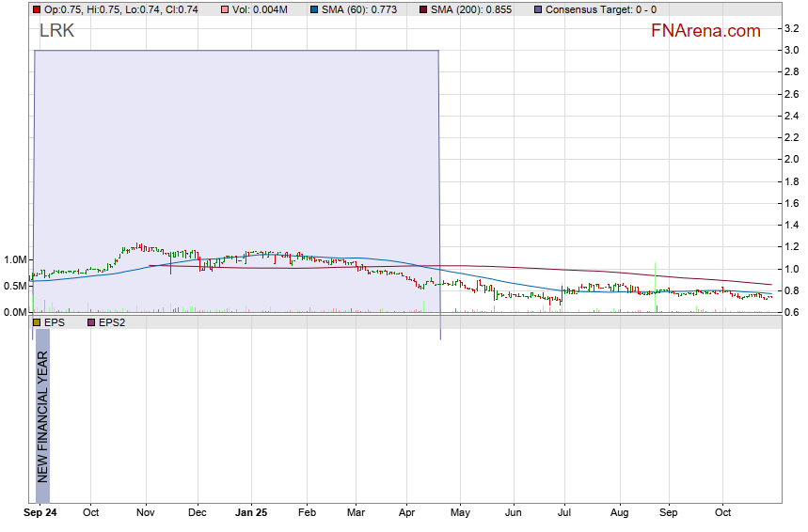The image size is (808, 532).
Task: Click the 3.0 price axis label
Action: coord(792,51)
